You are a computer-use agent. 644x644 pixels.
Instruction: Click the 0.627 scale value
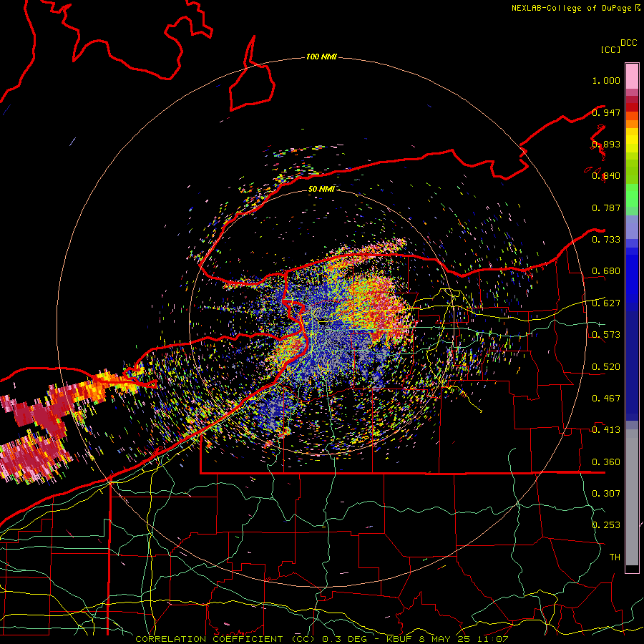[606, 303]
